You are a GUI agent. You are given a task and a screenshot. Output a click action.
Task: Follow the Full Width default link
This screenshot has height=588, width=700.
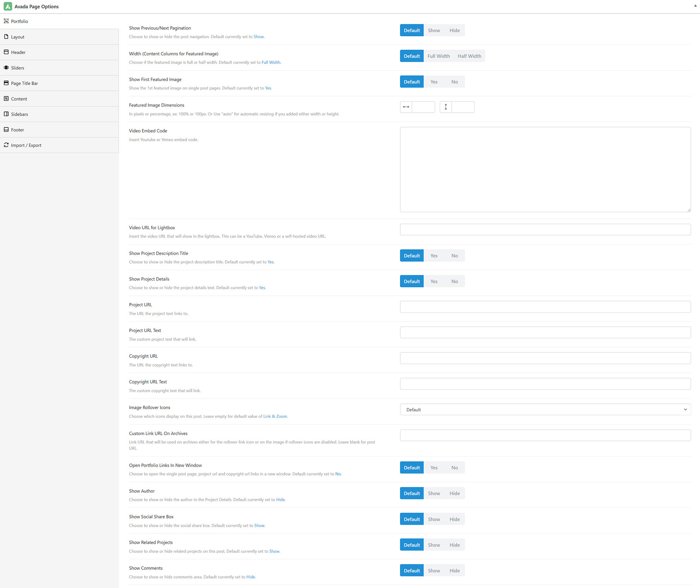click(271, 62)
